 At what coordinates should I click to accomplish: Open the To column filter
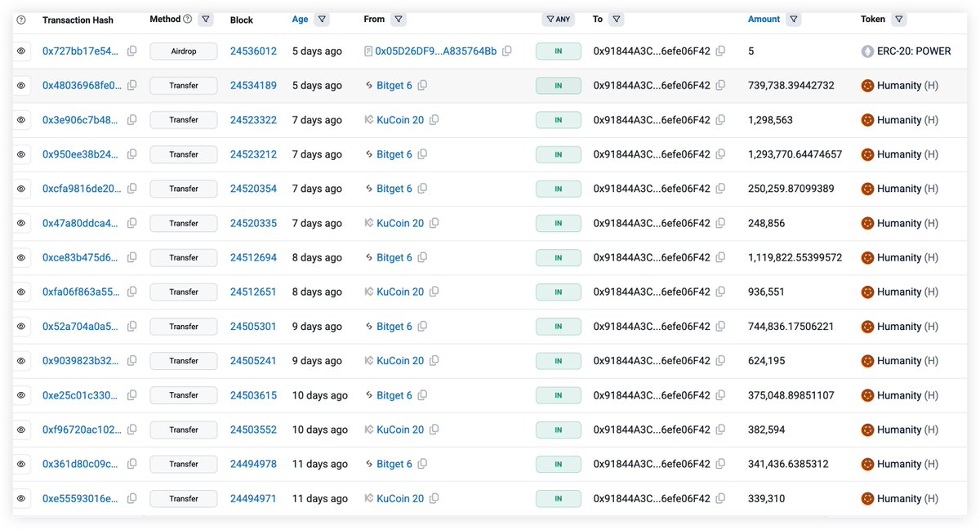[x=617, y=19]
